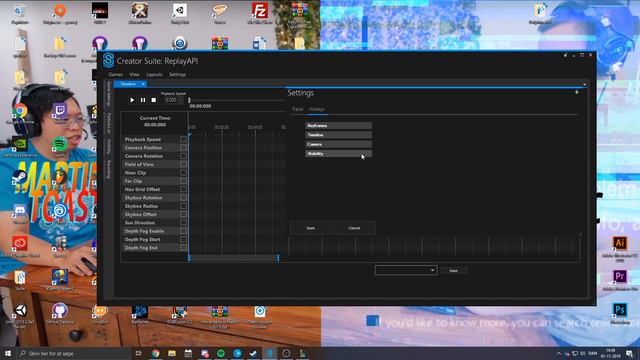Expand the Camera hotkey section
The image size is (640, 360).
pos(338,144)
